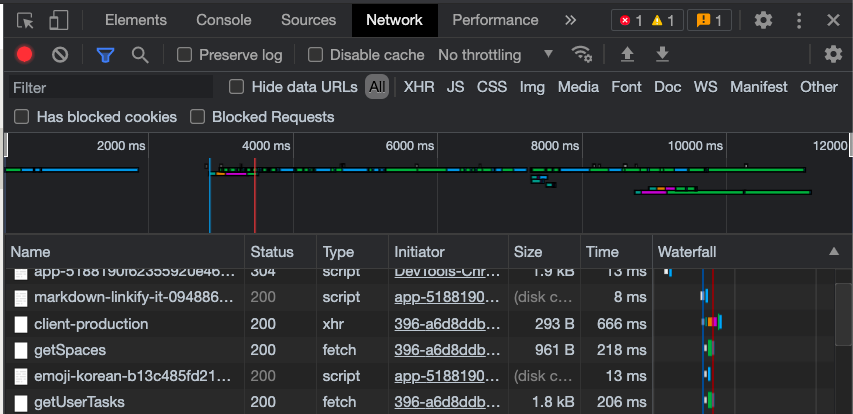Select the All filter type
The height and width of the screenshot is (414, 853).
[x=377, y=87]
